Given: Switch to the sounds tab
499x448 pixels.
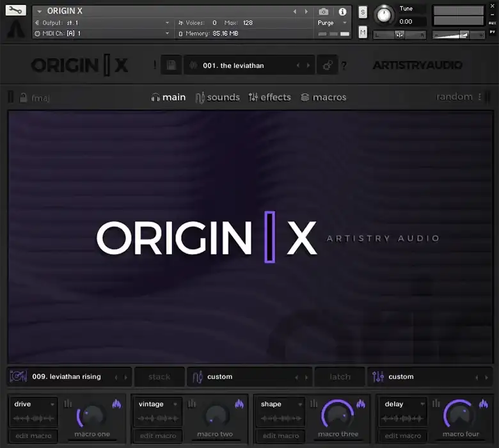Looking at the screenshot, I should coord(218,97).
